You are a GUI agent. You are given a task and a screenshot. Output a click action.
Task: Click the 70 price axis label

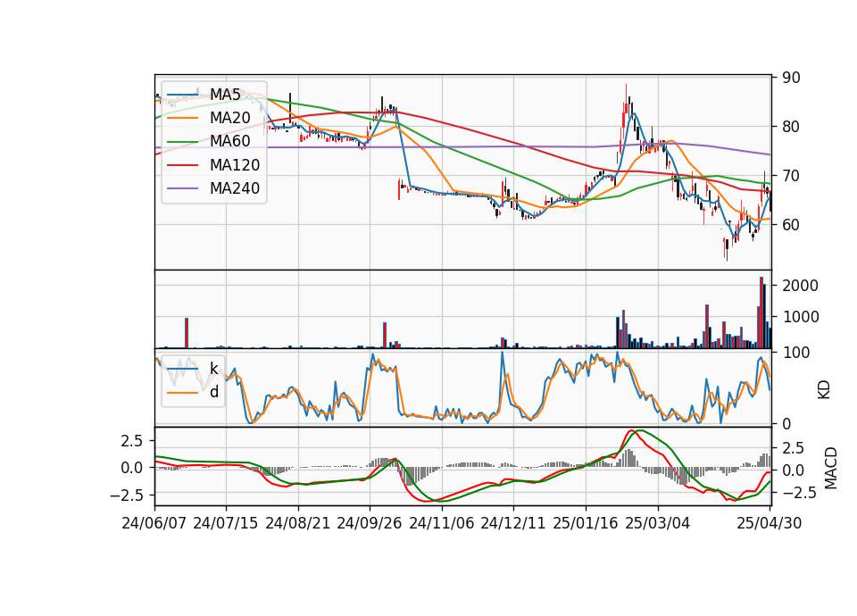(x=791, y=176)
